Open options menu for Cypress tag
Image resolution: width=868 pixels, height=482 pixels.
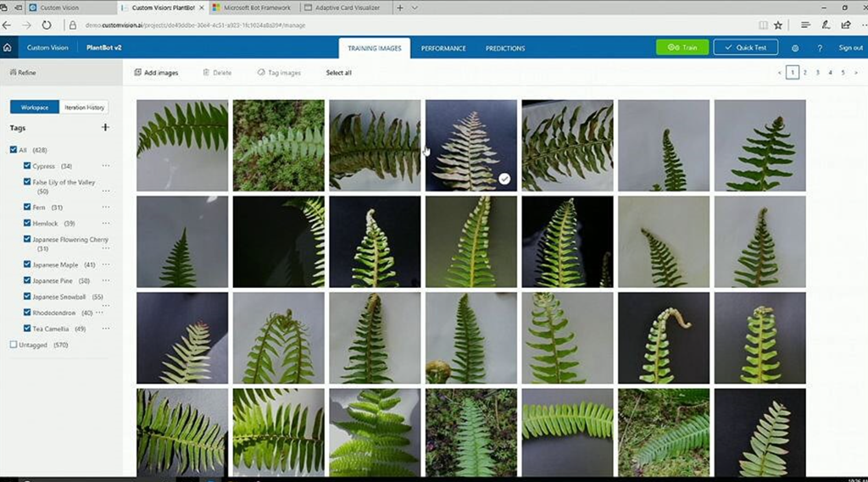[x=106, y=165]
